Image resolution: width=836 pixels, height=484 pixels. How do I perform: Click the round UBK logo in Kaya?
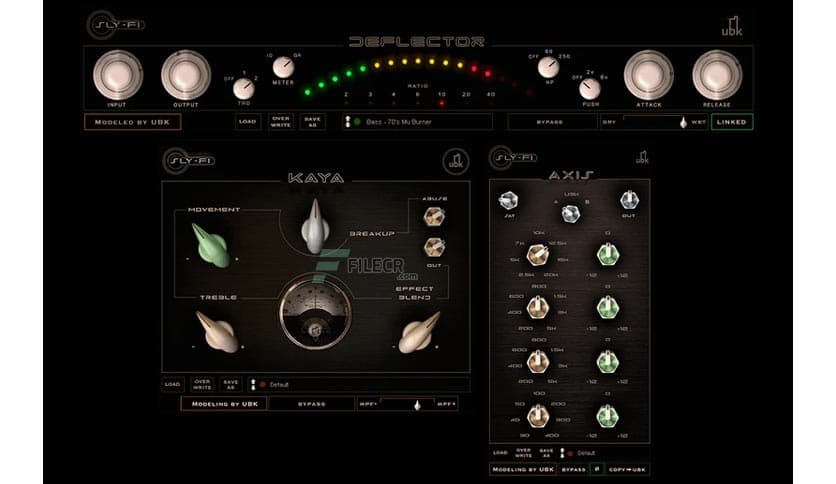click(x=456, y=161)
